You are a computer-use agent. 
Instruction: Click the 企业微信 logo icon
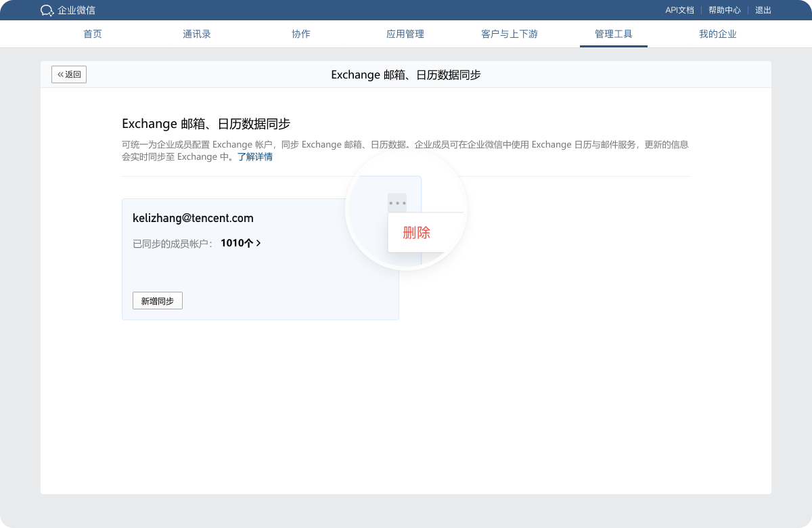(x=47, y=10)
